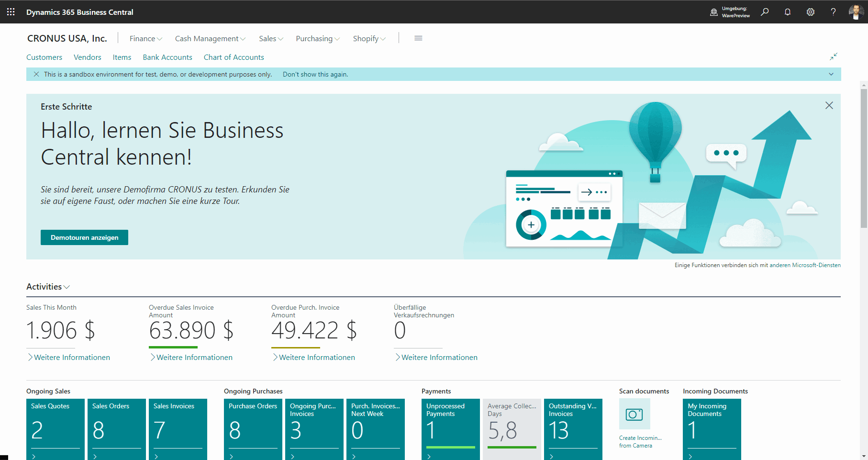Screen dimensions: 868x460
Task: Expand Weitere Informationen under Overdue Purch. Invoice
Action: (313, 357)
